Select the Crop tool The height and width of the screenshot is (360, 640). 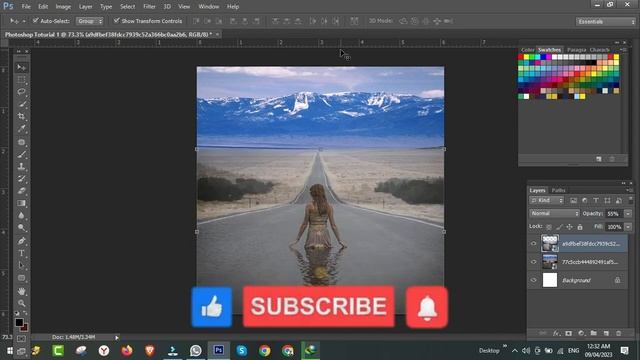point(22,116)
